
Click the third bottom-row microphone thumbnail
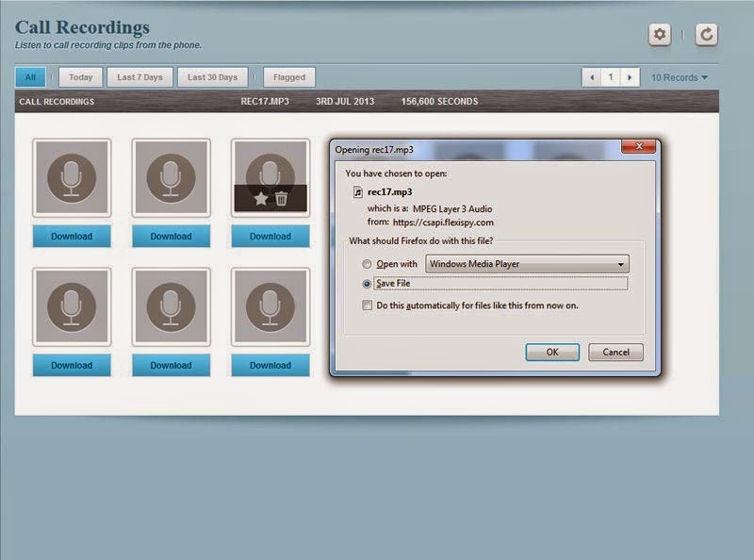click(270, 307)
